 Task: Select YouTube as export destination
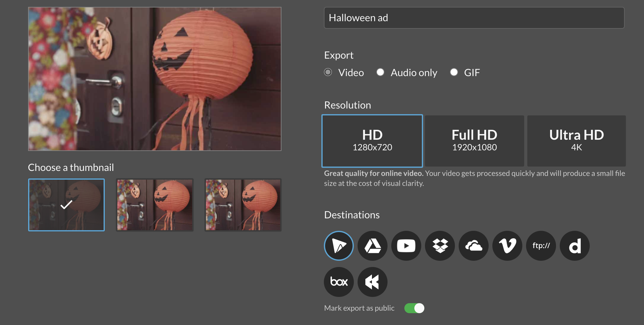pyautogui.click(x=406, y=246)
